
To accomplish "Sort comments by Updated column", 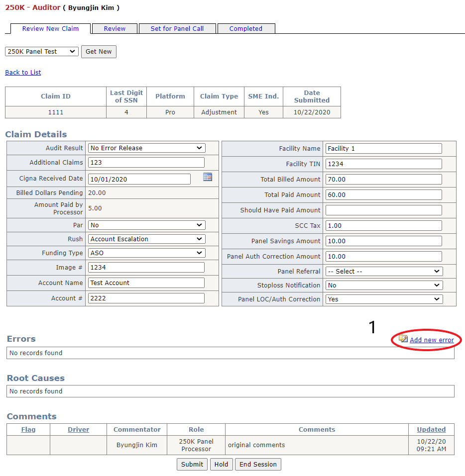I will pyautogui.click(x=431, y=430).
